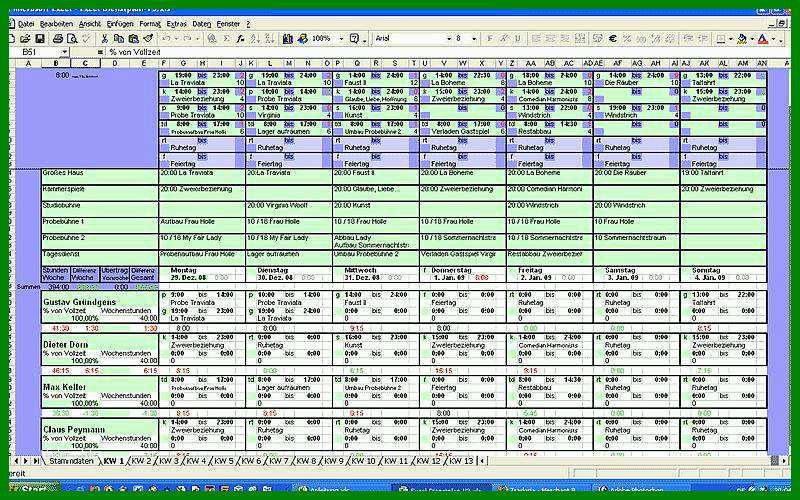Screen dimensions: 800x500
Task: Cut selection using the scissors icon
Action: [x=105, y=39]
